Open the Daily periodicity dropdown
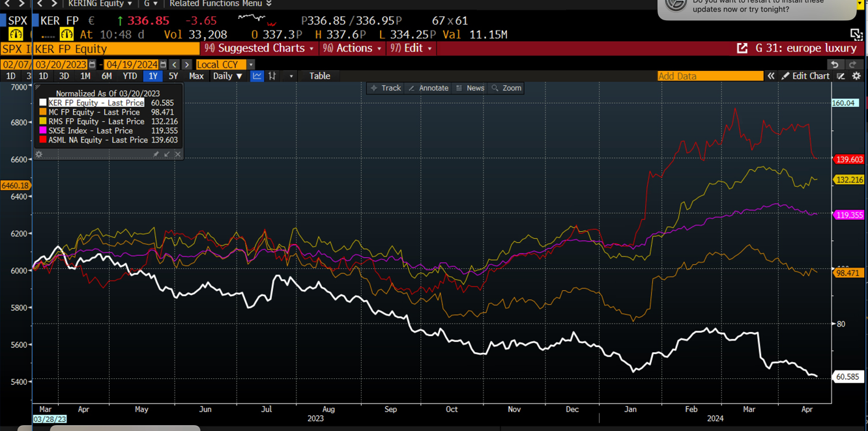This screenshot has height=431, width=868. pyautogui.click(x=228, y=76)
